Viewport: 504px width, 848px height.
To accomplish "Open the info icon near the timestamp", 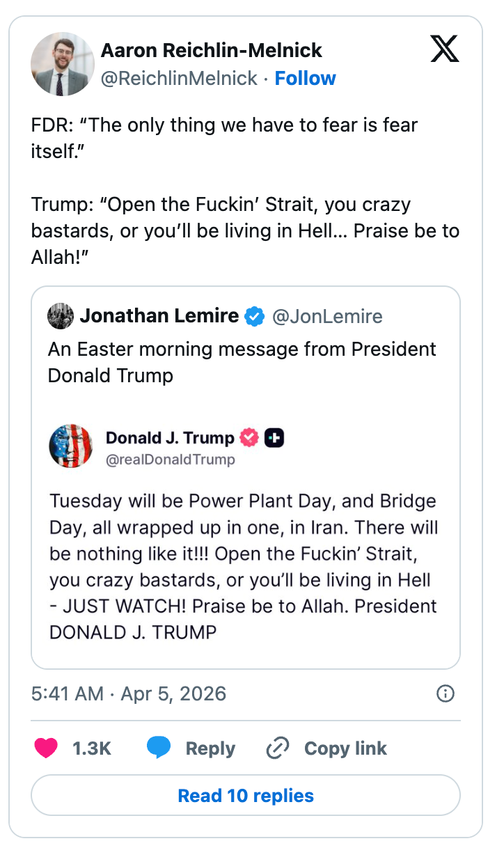I will click(446, 693).
